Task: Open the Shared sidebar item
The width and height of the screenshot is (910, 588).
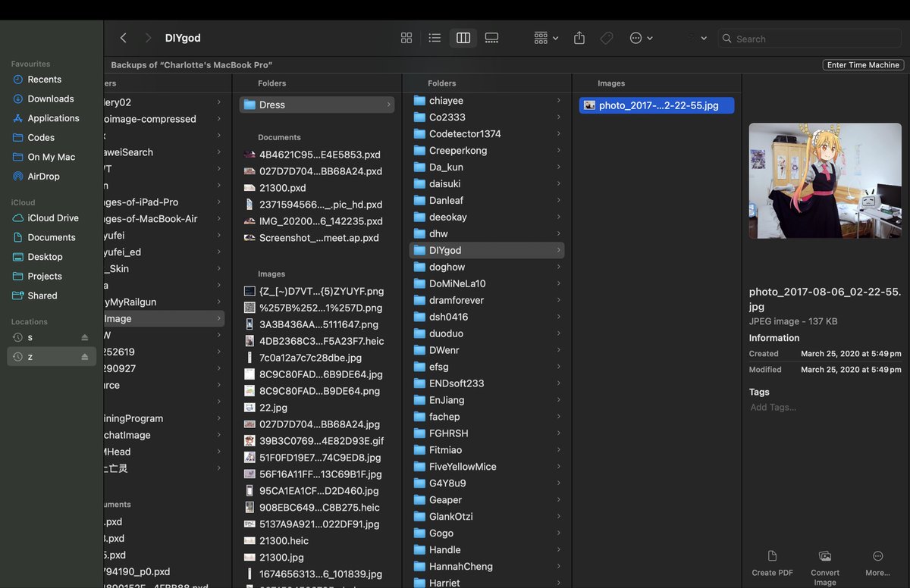Action: coord(42,296)
